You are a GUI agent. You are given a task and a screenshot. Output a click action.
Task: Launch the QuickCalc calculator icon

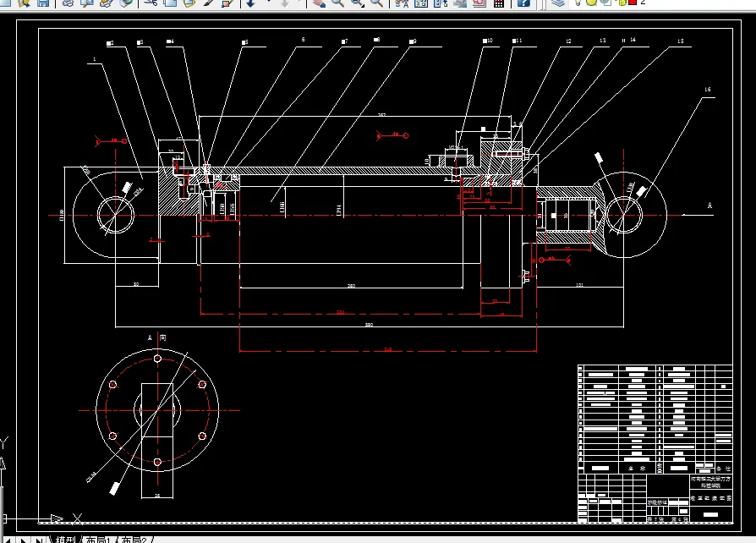[x=499, y=3]
